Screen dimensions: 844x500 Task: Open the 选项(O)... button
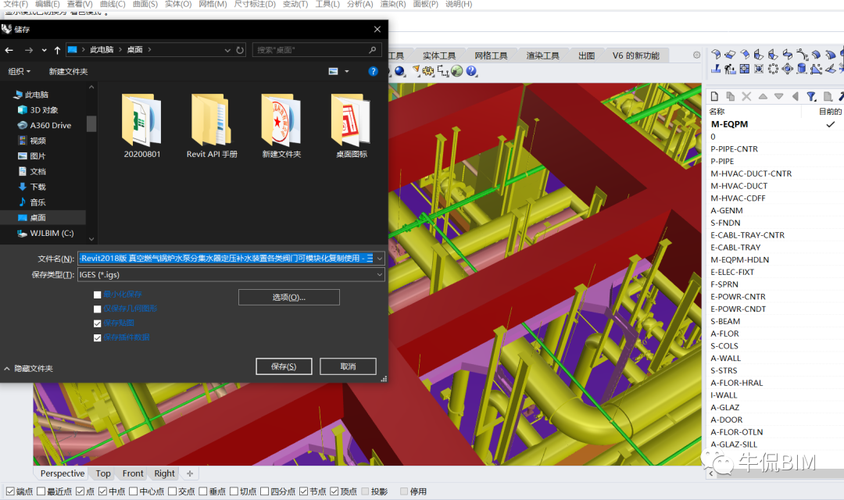coord(289,297)
